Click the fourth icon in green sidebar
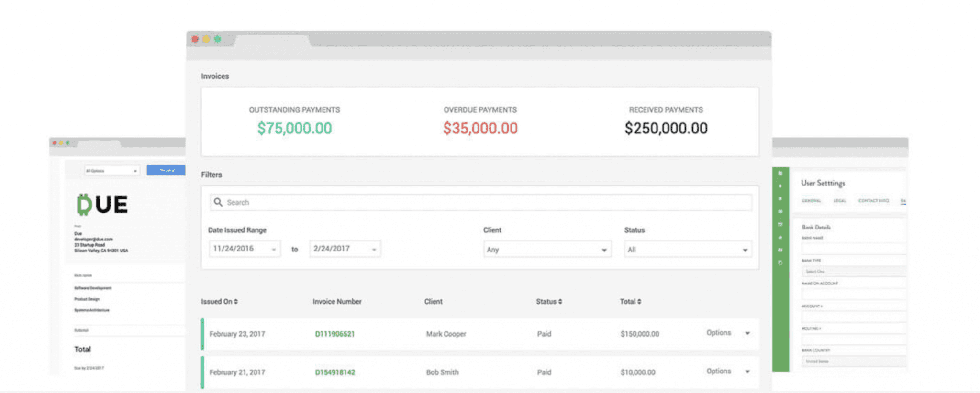The image size is (980, 393). tap(780, 211)
